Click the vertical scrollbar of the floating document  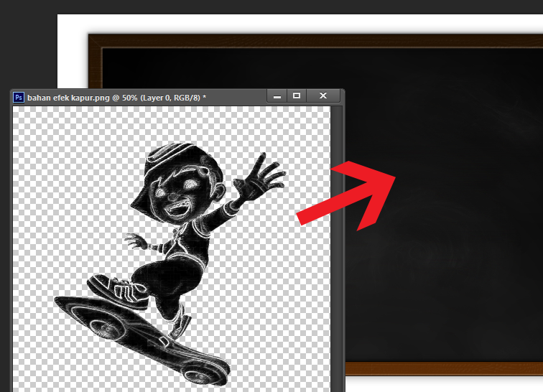pyautogui.click(x=336, y=249)
